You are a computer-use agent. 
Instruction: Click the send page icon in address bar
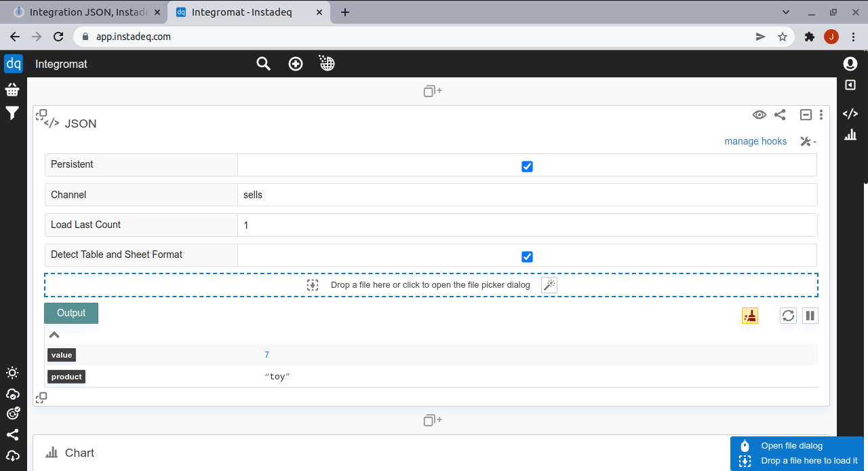[760, 37]
